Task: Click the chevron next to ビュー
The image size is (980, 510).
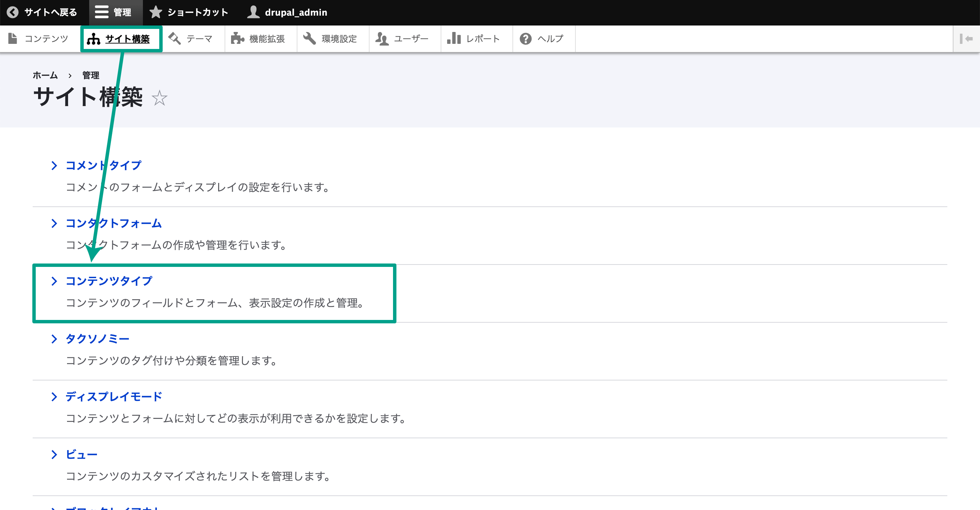Action: (54, 455)
